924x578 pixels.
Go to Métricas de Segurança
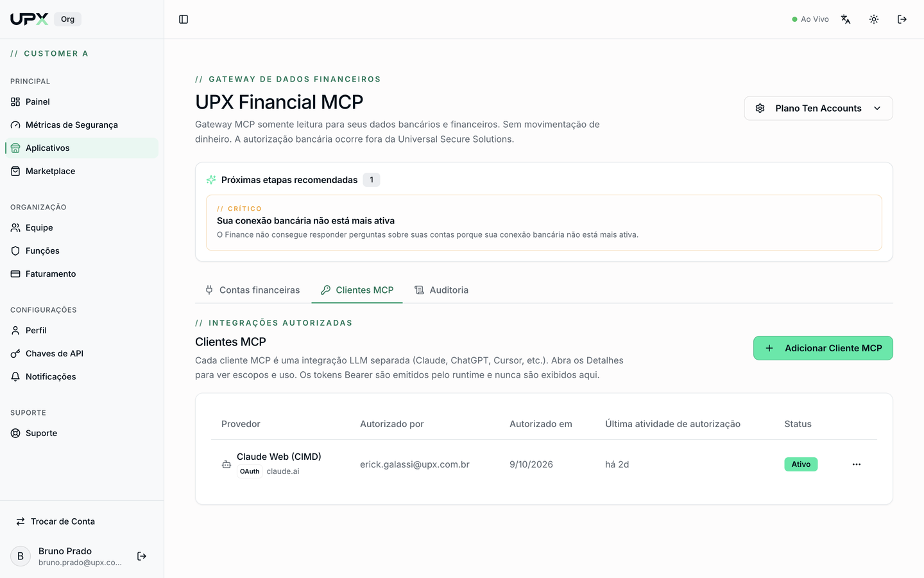coord(81,125)
